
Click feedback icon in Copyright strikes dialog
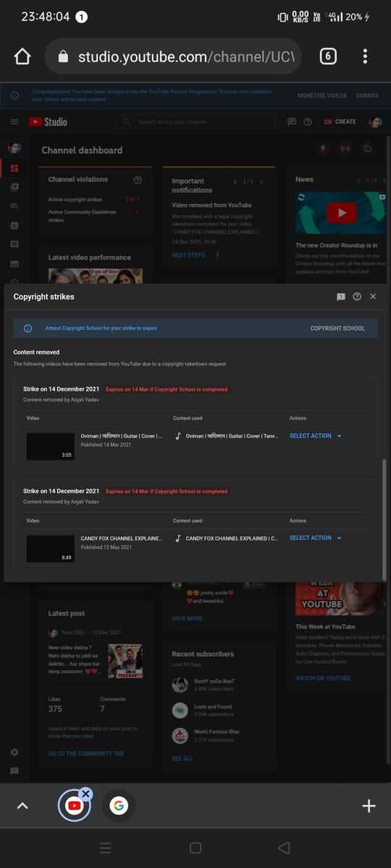[341, 297]
